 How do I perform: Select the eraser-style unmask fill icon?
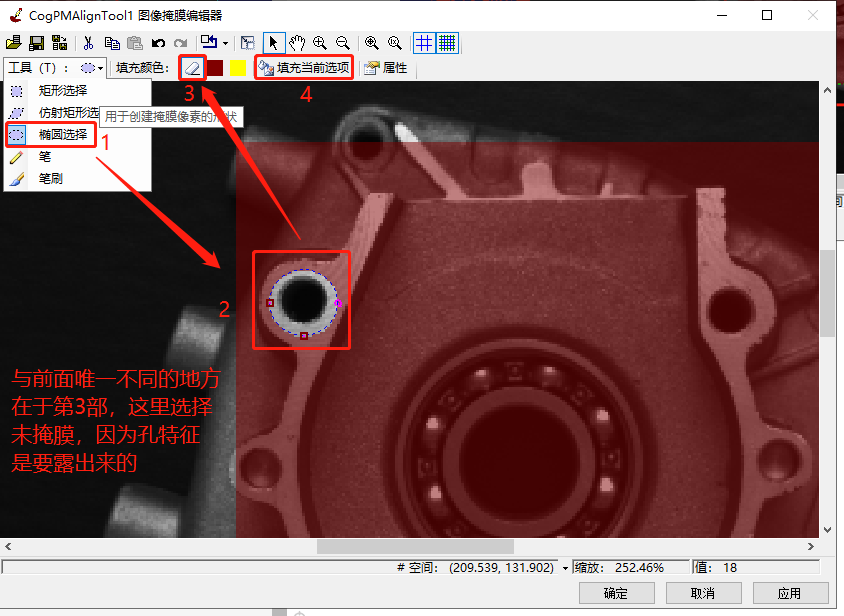coord(191,67)
